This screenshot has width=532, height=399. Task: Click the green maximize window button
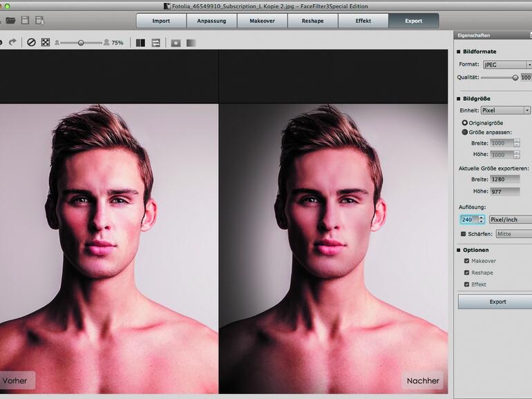click(7, 6)
